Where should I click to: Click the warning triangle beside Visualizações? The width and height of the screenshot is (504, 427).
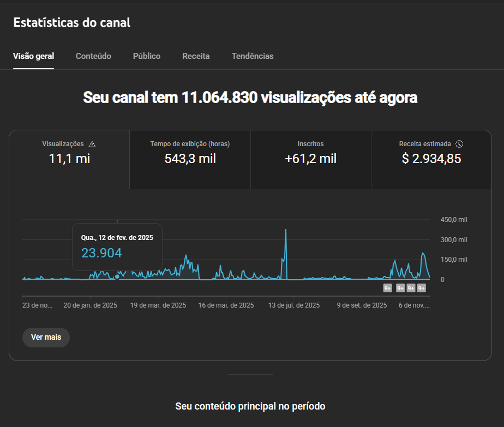click(92, 144)
